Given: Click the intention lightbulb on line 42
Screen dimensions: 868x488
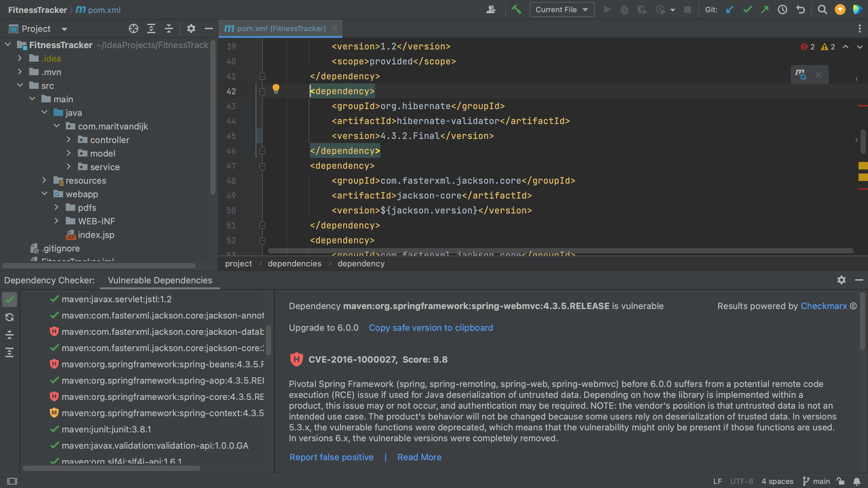Looking at the screenshot, I should [x=276, y=89].
